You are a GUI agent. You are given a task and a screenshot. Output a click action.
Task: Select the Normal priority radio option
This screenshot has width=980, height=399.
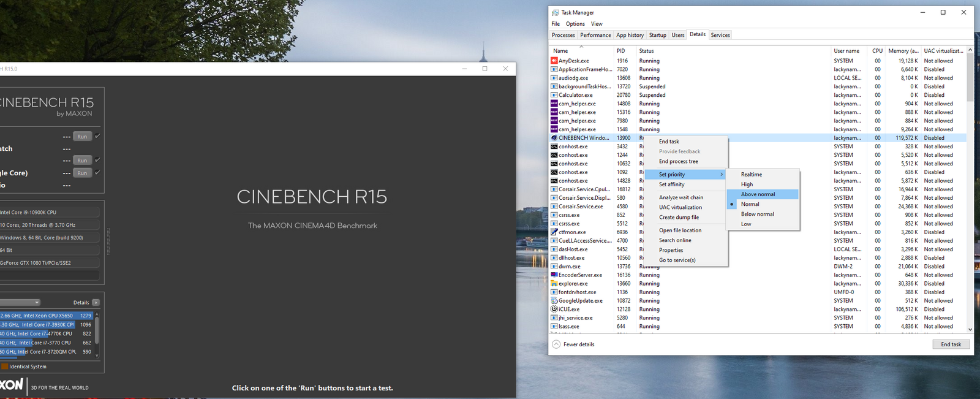pos(762,204)
